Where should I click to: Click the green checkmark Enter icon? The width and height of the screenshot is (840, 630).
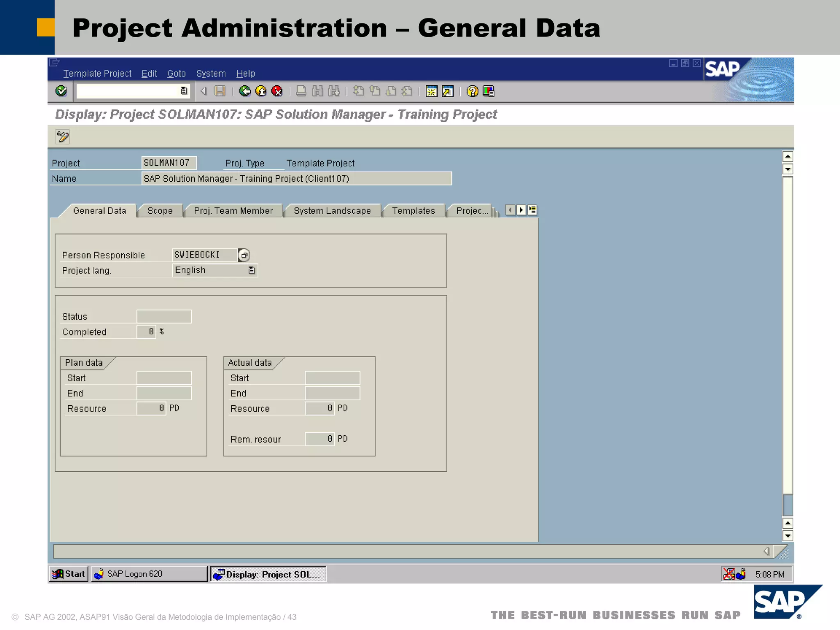(x=62, y=91)
